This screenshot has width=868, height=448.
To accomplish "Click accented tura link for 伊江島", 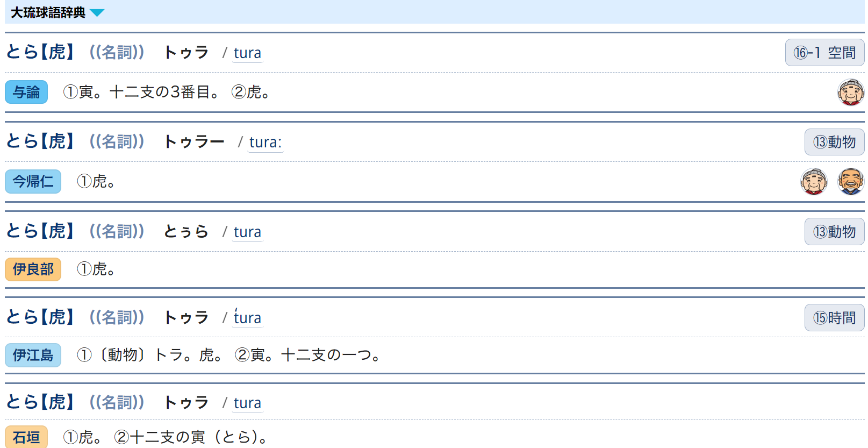I will (247, 318).
